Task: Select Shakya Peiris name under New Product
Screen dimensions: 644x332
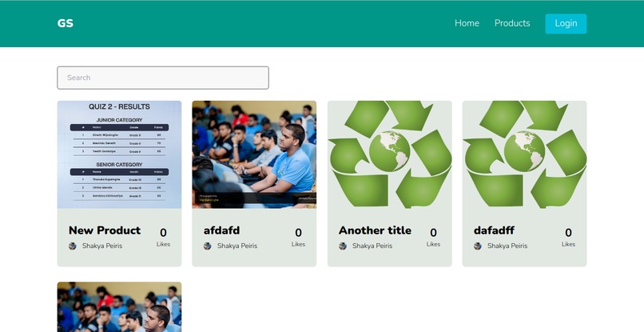Action: [x=102, y=246]
